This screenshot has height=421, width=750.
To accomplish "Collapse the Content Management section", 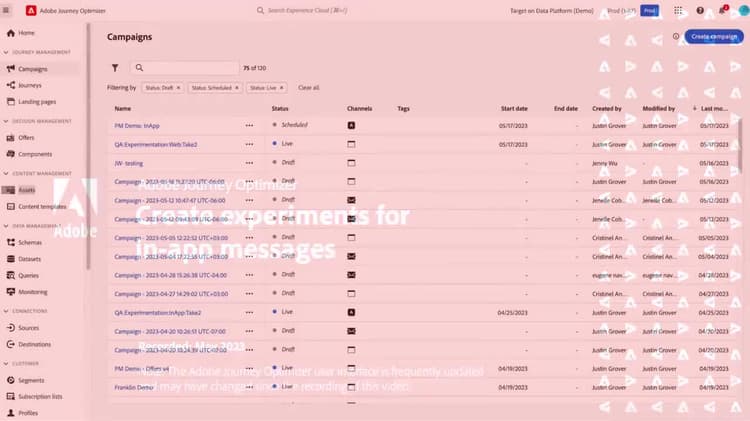I will coord(6,173).
